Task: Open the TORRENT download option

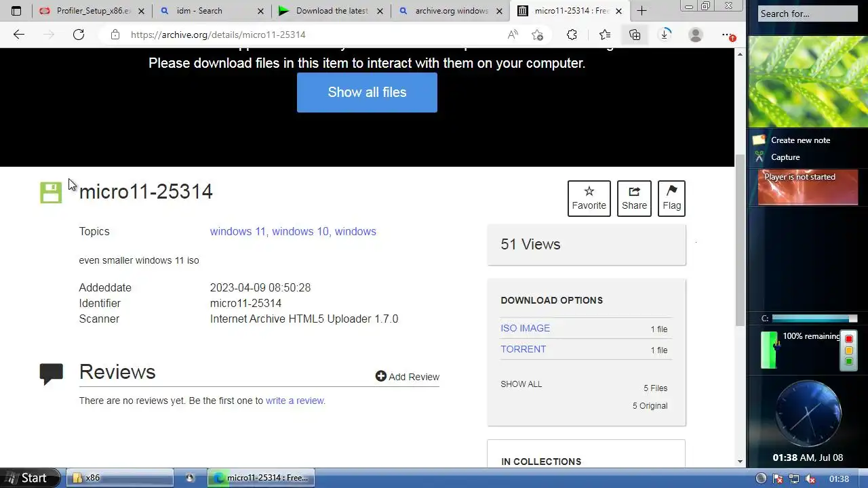Action: tap(523, 349)
